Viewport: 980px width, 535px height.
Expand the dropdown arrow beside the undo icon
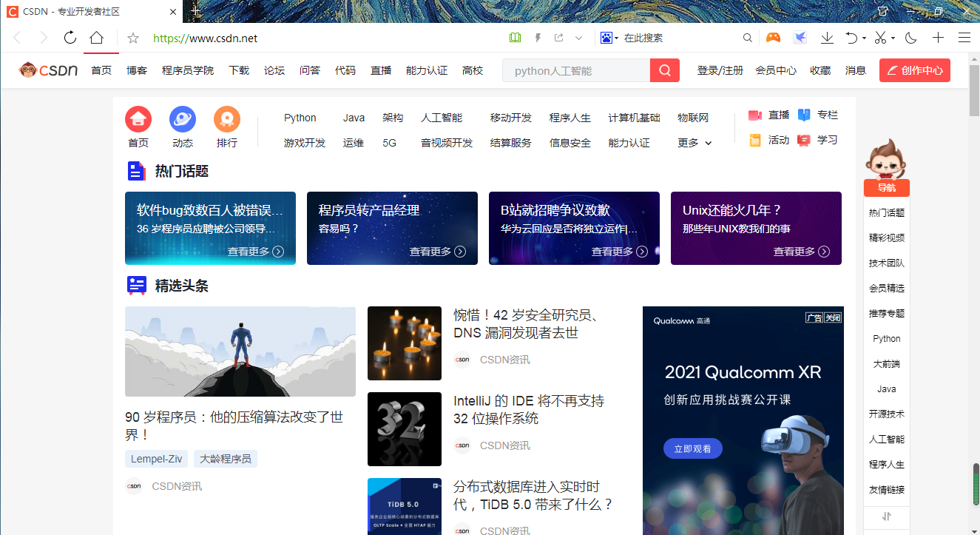(864, 38)
